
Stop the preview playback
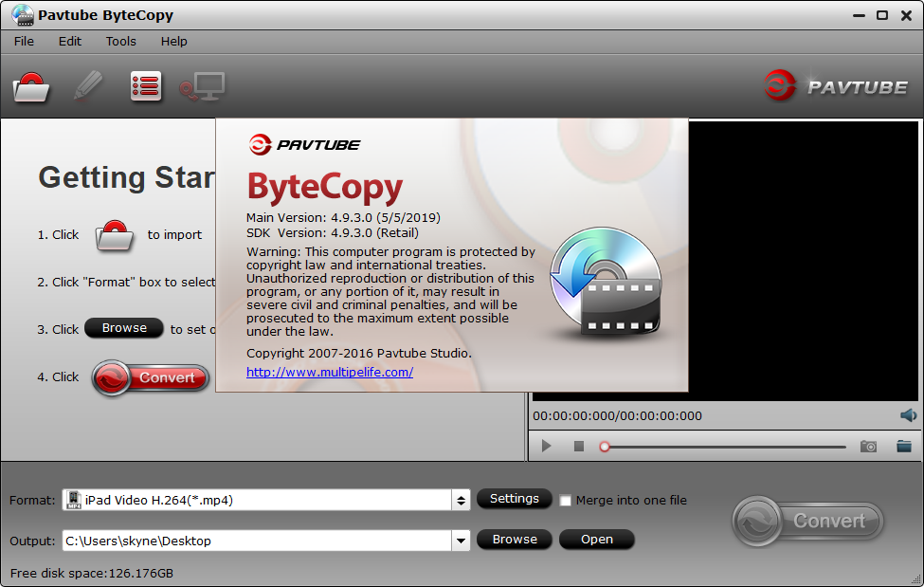[579, 446]
